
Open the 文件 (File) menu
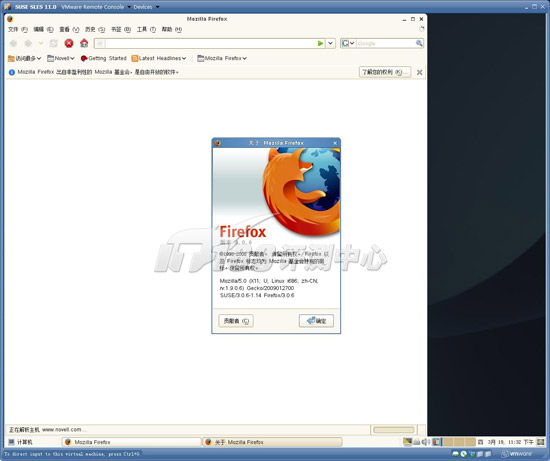[18, 29]
